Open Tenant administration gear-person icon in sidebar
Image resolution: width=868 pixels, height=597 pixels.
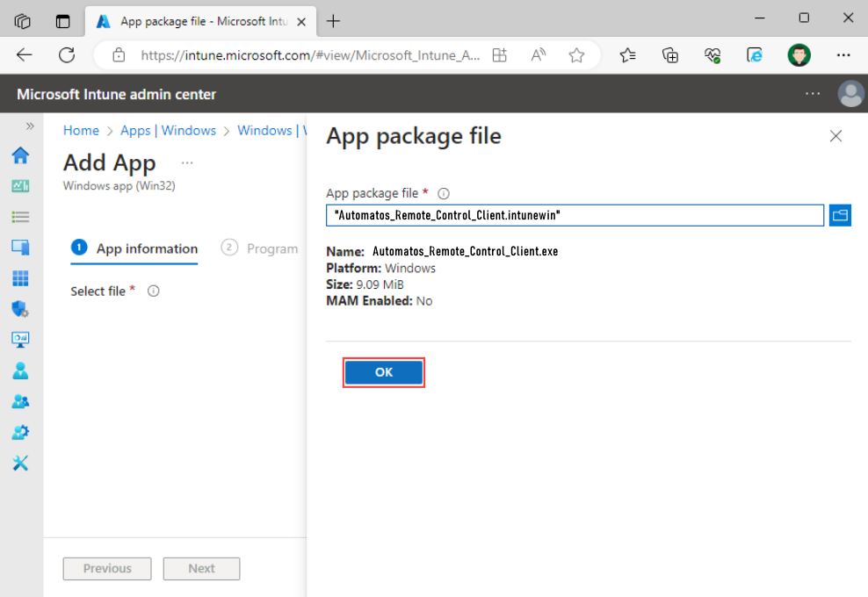[x=20, y=432]
